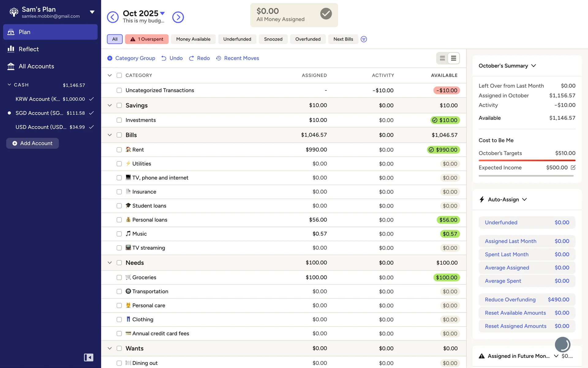The image size is (588, 368).
Task: Select the Underfunded filter tab
Action: coord(237,39)
